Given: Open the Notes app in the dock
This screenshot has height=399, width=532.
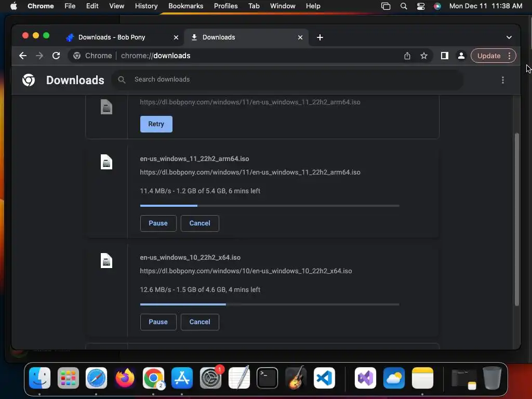Looking at the screenshot, I should (x=422, y=378).
